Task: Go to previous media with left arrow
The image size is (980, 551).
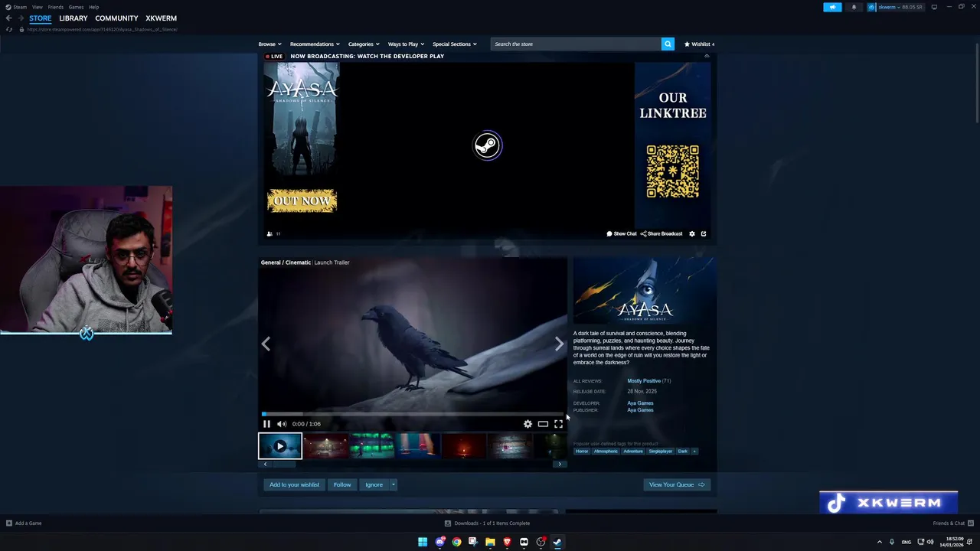Action: pyautogui.click(x=266, y=344)
